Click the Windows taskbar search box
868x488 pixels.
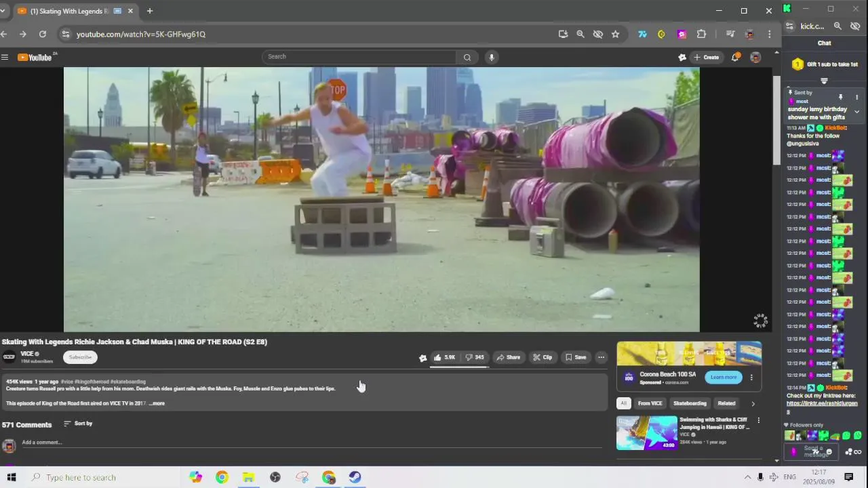click(x=102, y=477)
